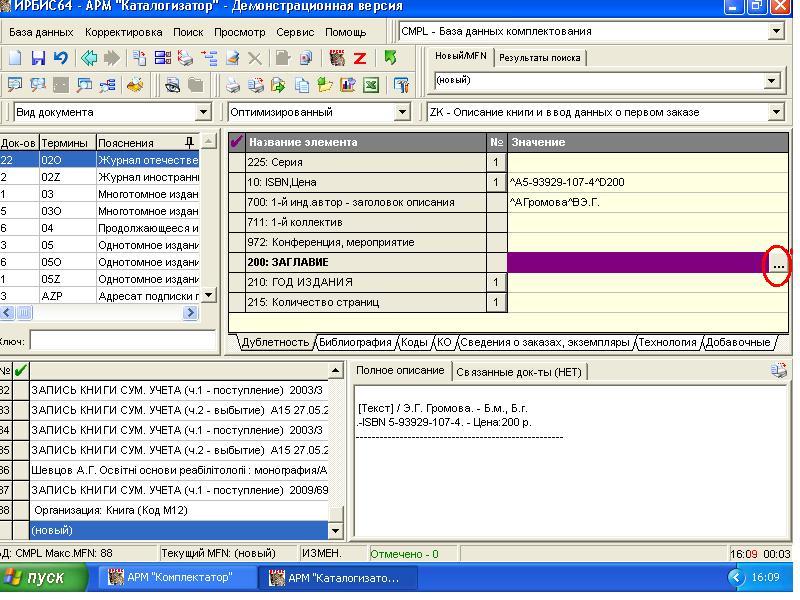This screenshot has width=800, height=600.
Task: Click the gray X delete icon
Action: [x=255, y=59]
